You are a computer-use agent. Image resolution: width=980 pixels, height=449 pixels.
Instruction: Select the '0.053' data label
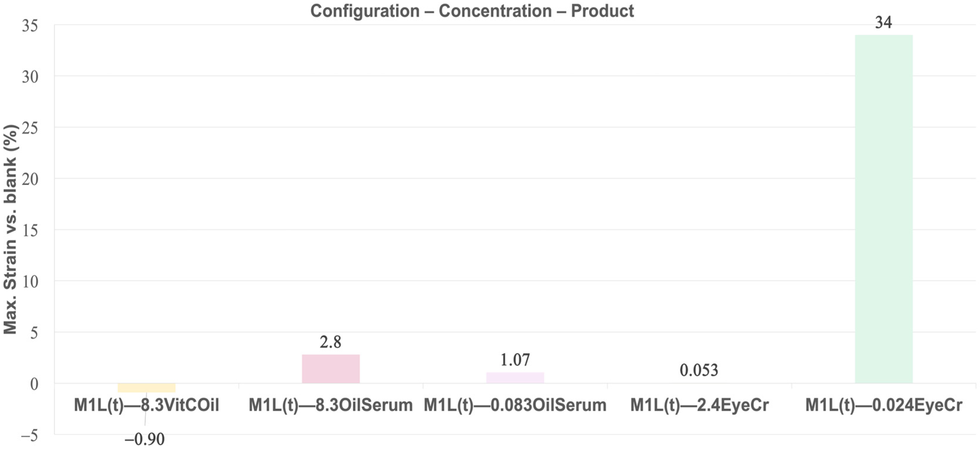click(x=699, y=370)
